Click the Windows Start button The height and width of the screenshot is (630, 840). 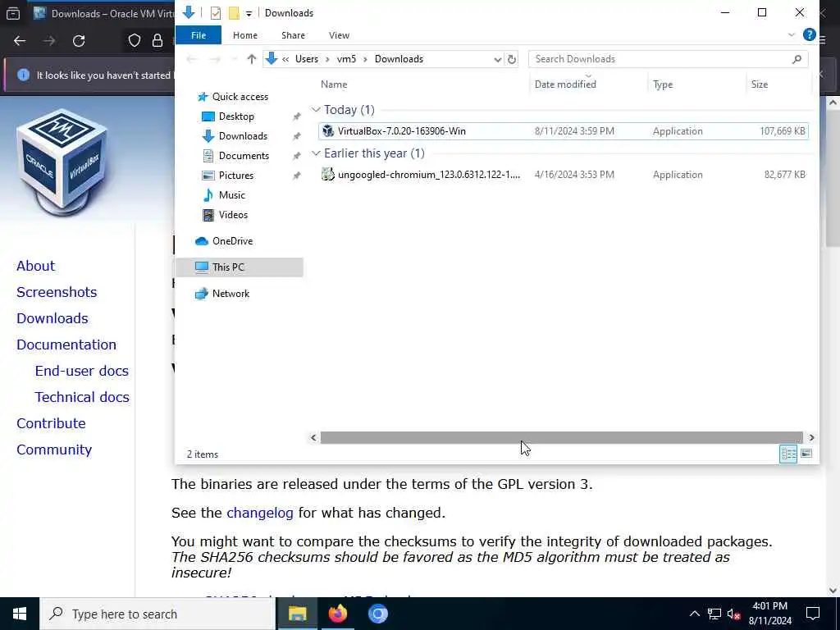pyautogui.click(x=20, y=614)
